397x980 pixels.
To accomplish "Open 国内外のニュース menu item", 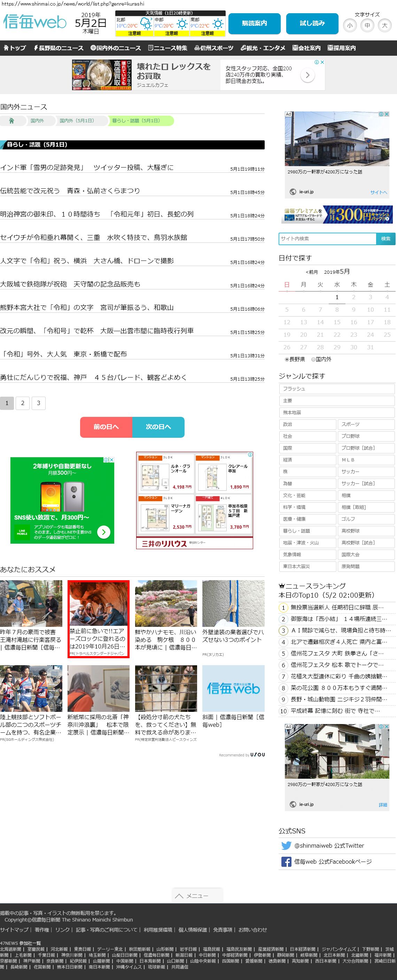I will pos(116,48).
